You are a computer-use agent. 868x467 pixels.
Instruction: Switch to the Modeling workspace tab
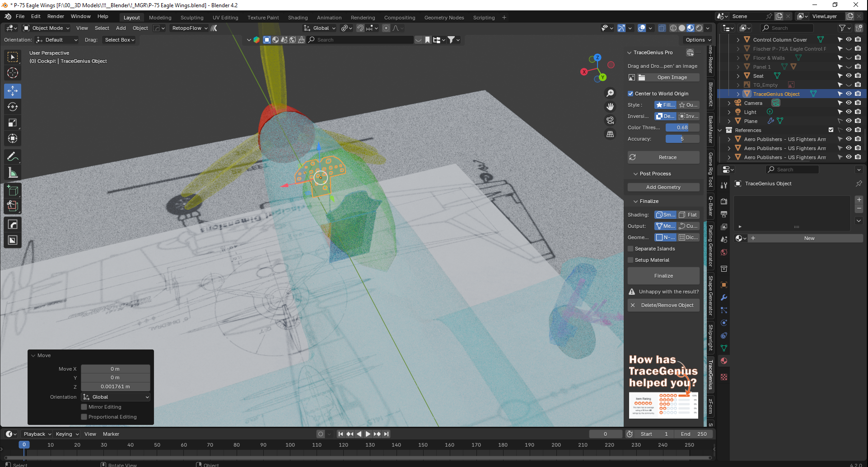point(160,18)
